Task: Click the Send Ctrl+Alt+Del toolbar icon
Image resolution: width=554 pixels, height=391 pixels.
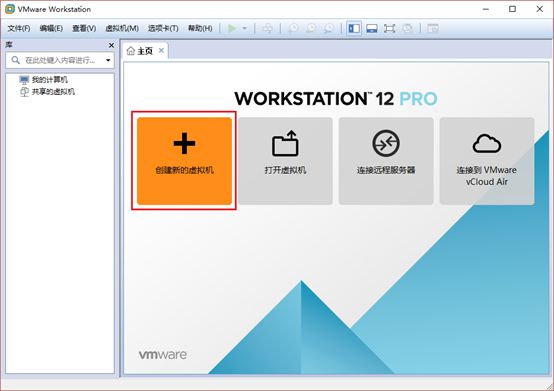Action: (x=268, y=28)
